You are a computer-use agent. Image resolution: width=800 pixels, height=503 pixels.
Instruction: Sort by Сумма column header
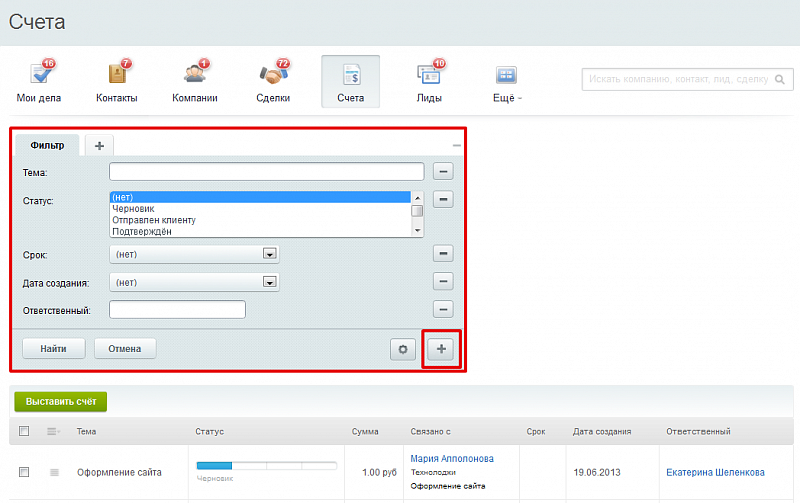click(365, 432)
